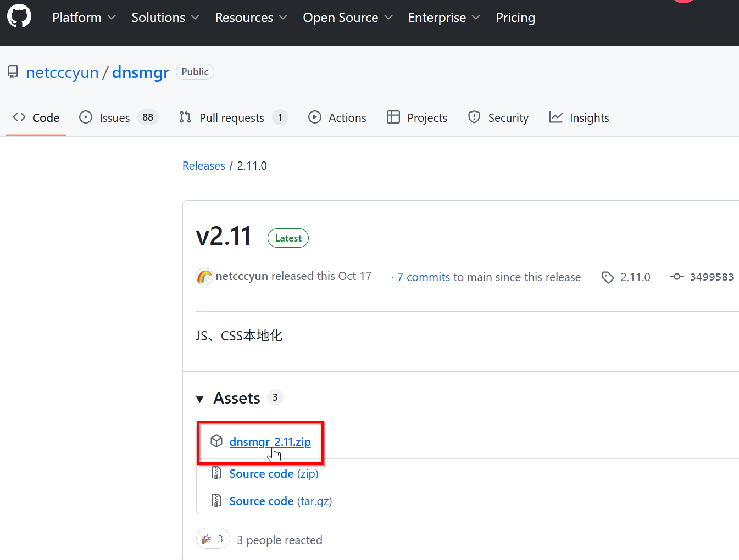The height and width of the screenshot is (560, 739).
Task: Click the Actions play icon
Action: click(315, 117)
